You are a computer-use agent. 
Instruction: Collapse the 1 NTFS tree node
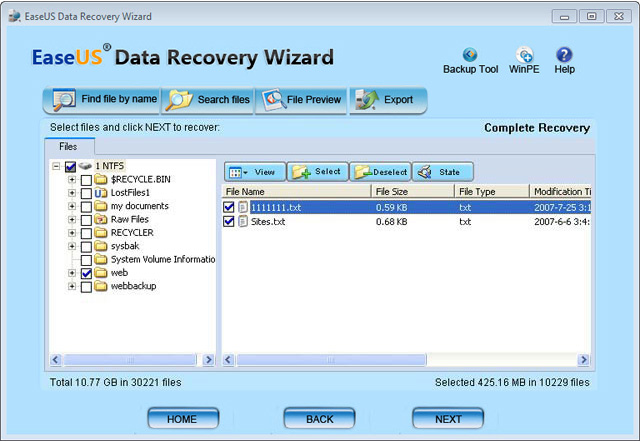(56, 166)
